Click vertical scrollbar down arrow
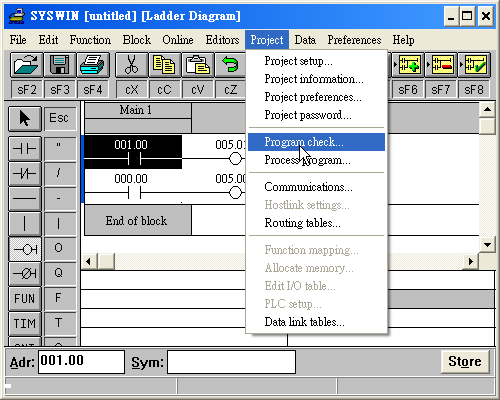The image size is (500, 400). pyautogui.click(x=487, y=245)
